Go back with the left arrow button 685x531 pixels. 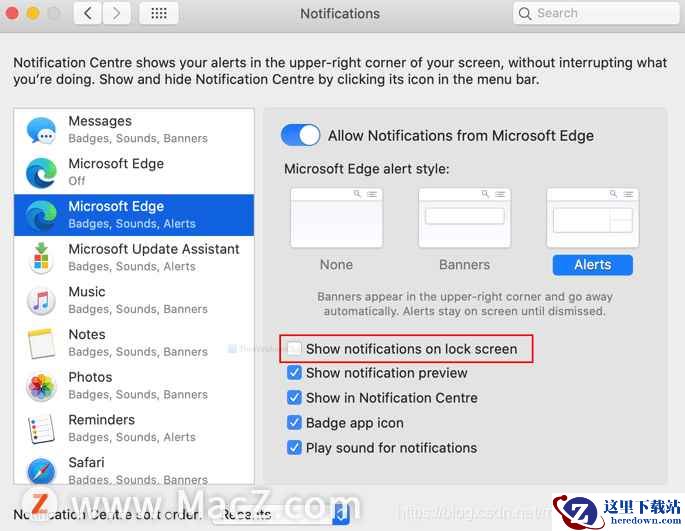tap(88, 13)
